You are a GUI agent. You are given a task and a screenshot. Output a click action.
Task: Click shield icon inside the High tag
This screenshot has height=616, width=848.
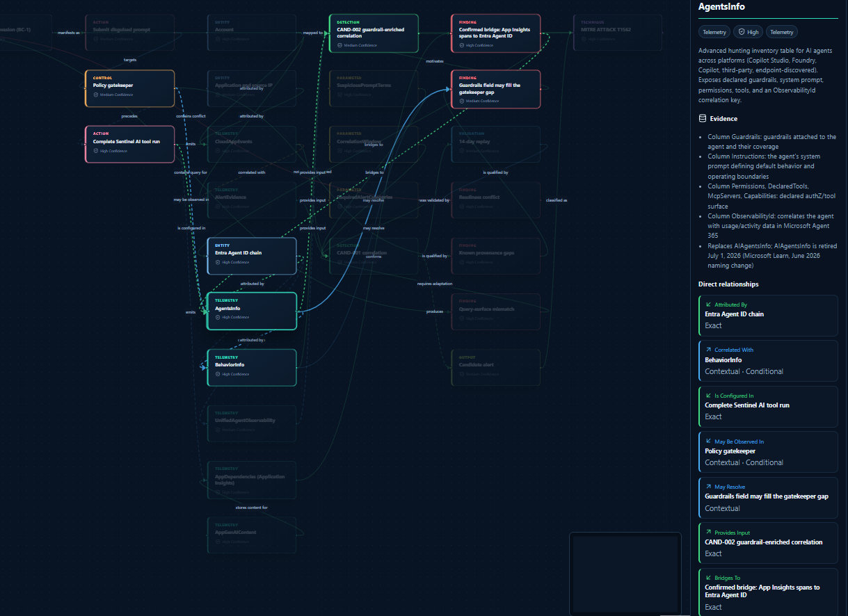click(742, 32)
